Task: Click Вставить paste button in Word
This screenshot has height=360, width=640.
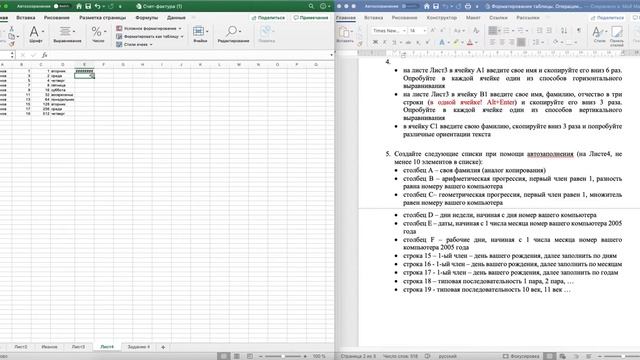Action: click(344, 35)
